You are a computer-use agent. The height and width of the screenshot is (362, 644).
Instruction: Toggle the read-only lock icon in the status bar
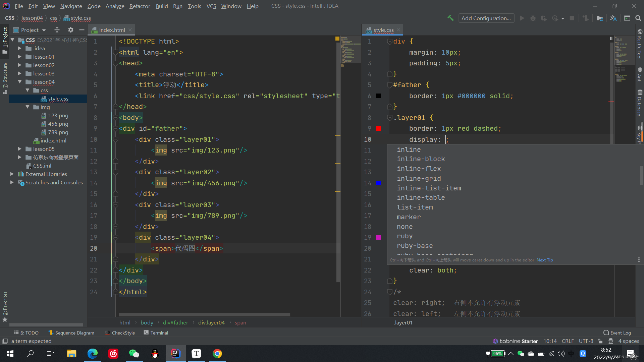point(600,341)
